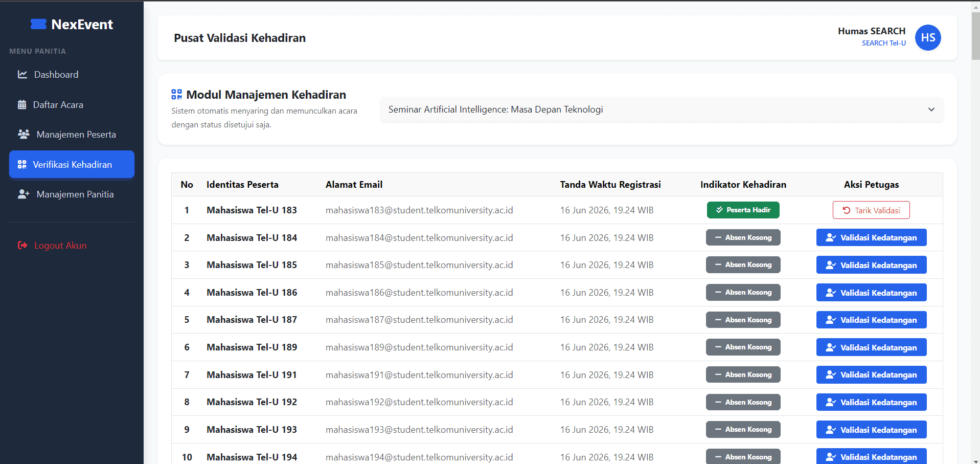Click the name Mahasiswa Tel-U 194

[252, 457]
